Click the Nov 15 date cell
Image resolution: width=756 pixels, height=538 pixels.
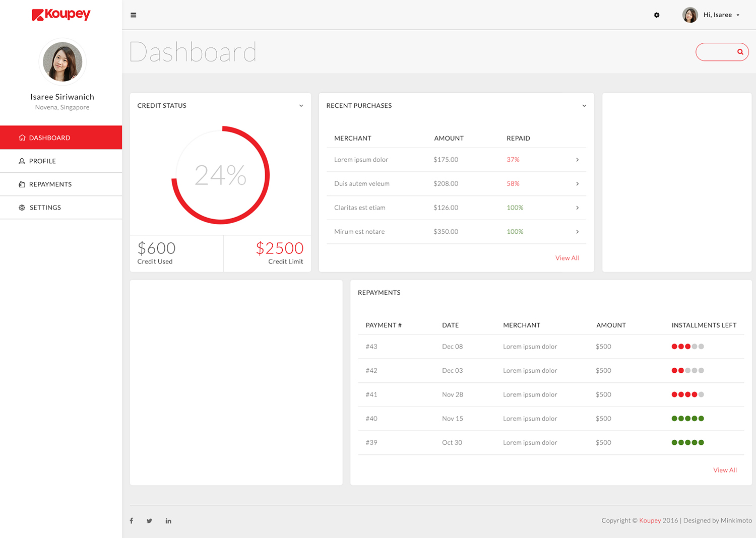point(453,419)
